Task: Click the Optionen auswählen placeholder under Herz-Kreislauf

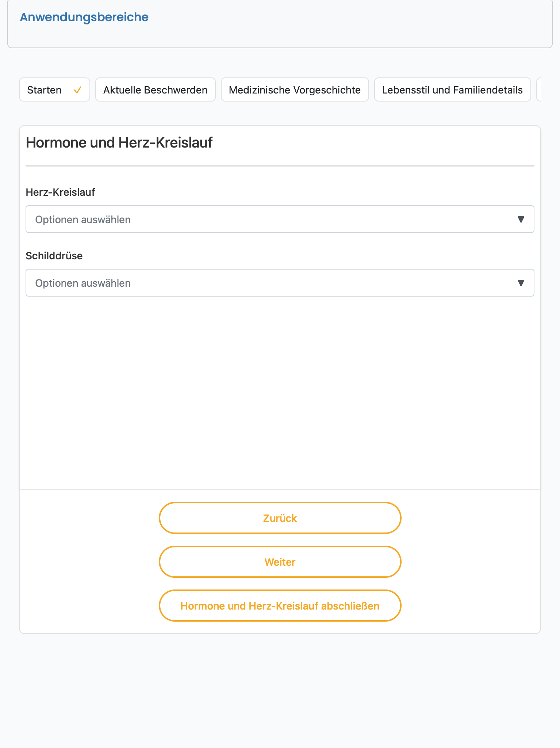Action: pos(83,220)
